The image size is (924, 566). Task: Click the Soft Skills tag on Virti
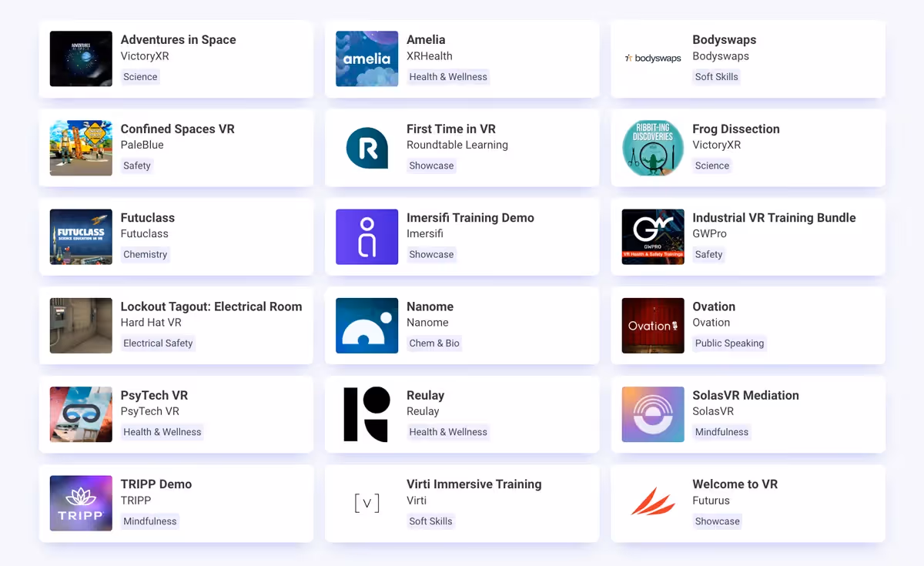[x=430, y=521]
